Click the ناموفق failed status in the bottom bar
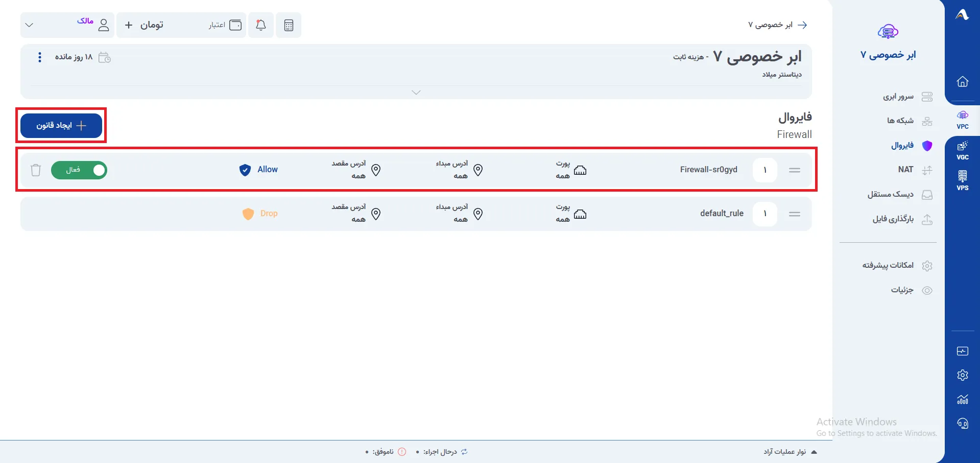Viewport: 980px width, 463px height. click(x=386, y=452)
